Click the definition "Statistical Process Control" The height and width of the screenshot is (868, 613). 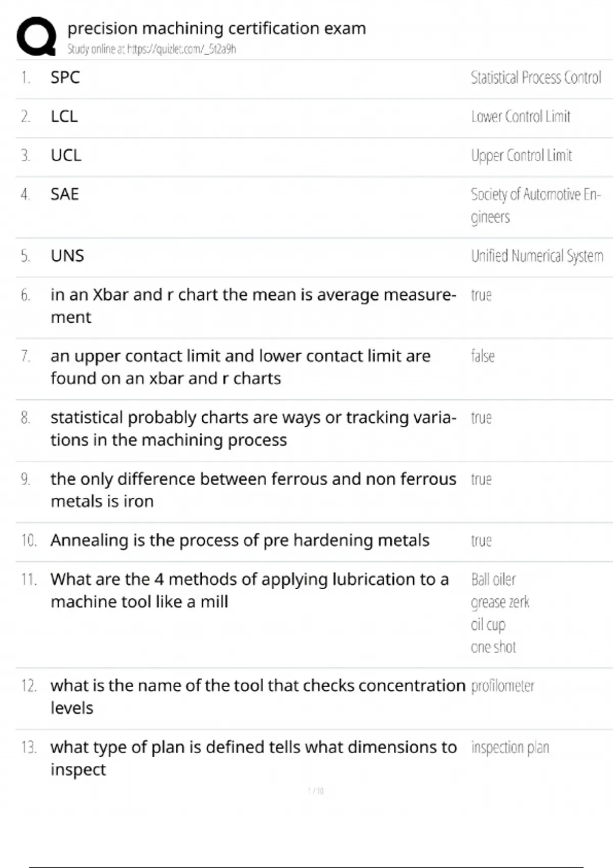point(536,78)
